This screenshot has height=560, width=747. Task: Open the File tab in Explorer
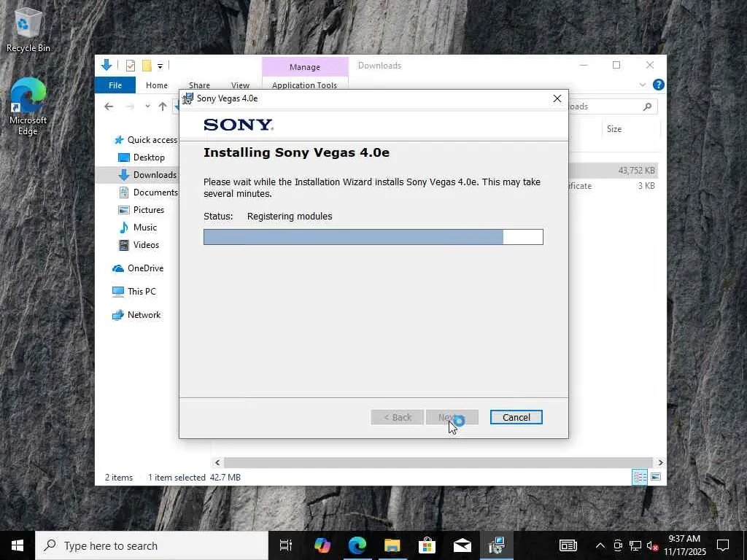pyautogui.click(x=115, y=85)
